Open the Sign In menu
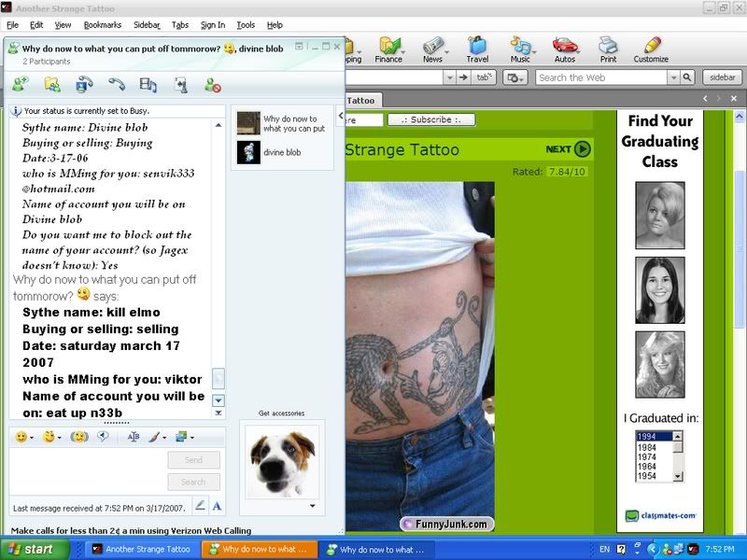 tap(213, 25)
